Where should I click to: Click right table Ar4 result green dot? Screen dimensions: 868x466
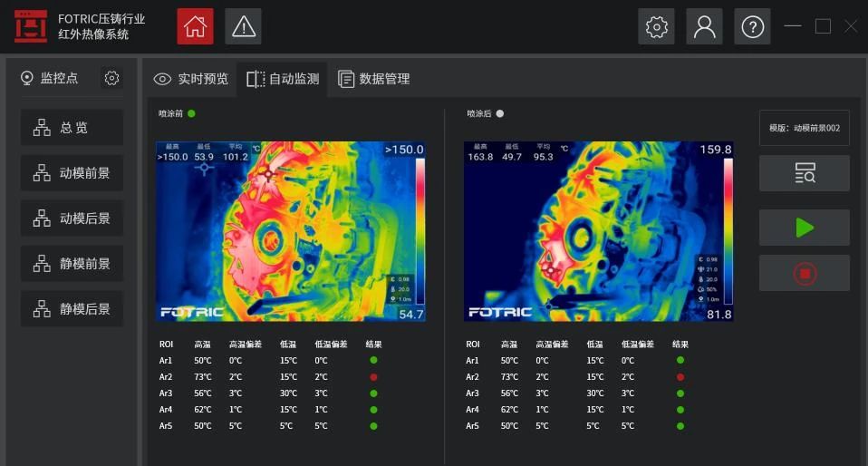(x=680, y=410)
